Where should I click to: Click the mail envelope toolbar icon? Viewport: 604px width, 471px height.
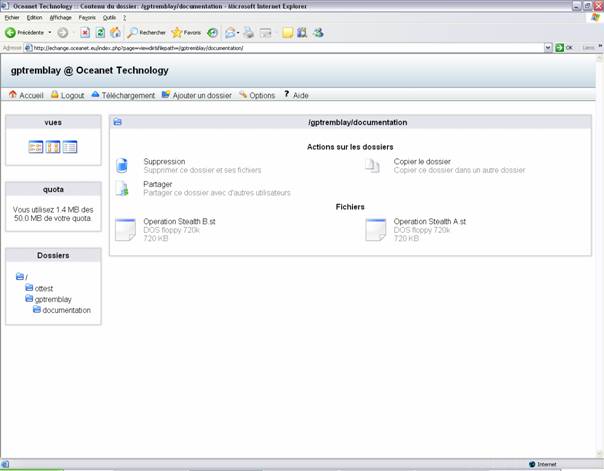click(230, 33)
